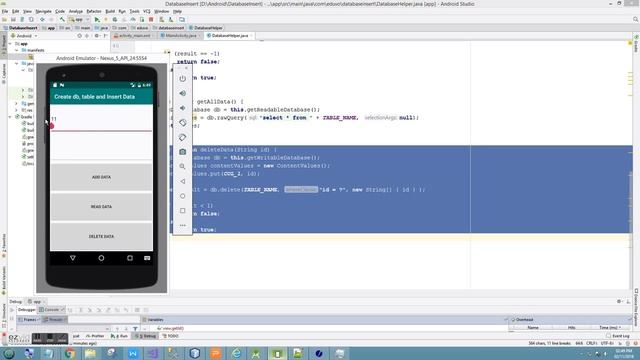This screenshot has width=640, height=360.
Task: Open the TODO tool window tab
Action: click(x=171, y=336)
